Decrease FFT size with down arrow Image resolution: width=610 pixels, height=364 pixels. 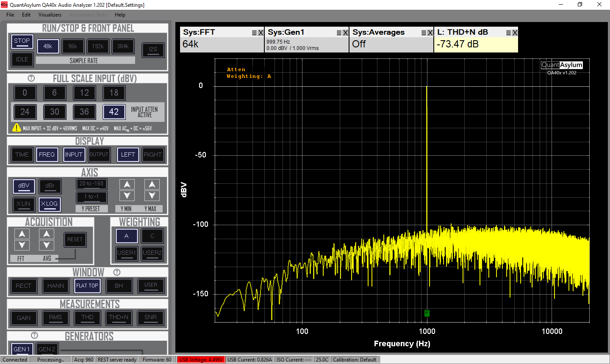(x=22, y=245)
